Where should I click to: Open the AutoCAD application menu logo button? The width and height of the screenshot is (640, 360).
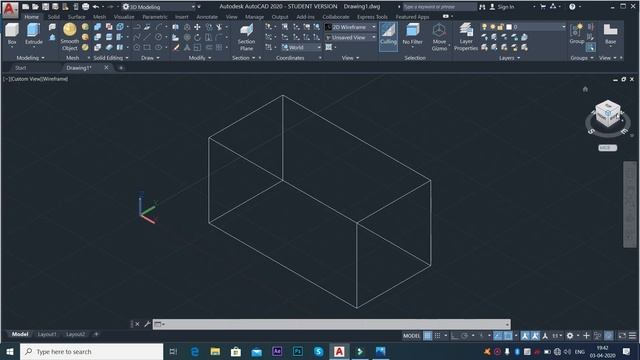pos(10,10)
